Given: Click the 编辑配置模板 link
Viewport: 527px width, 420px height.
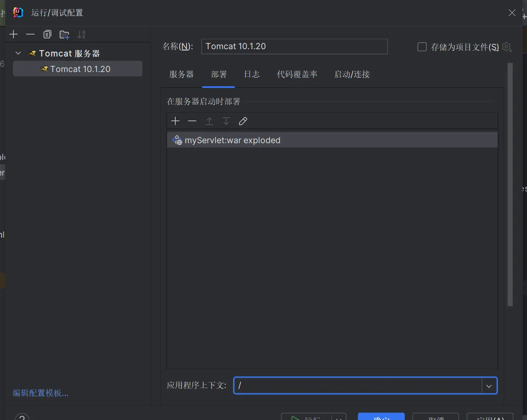Looking at the screenshot, I should (x=41, y=393).
